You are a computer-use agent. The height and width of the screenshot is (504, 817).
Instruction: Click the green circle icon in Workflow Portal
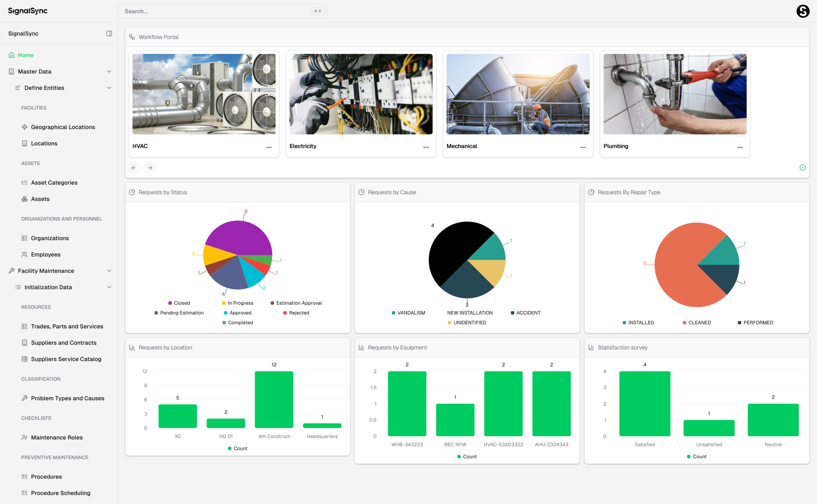point(802,167)
